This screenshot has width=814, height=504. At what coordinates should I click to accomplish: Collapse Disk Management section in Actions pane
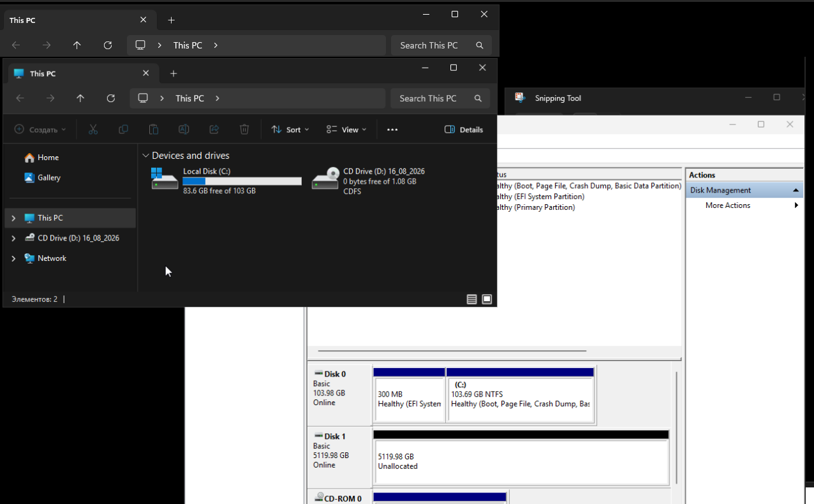(x=796, y=190)
